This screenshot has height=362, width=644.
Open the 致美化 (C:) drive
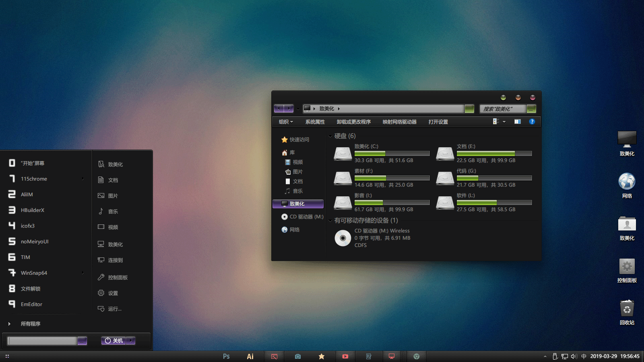pyautogui.click(x=343, y=154)
